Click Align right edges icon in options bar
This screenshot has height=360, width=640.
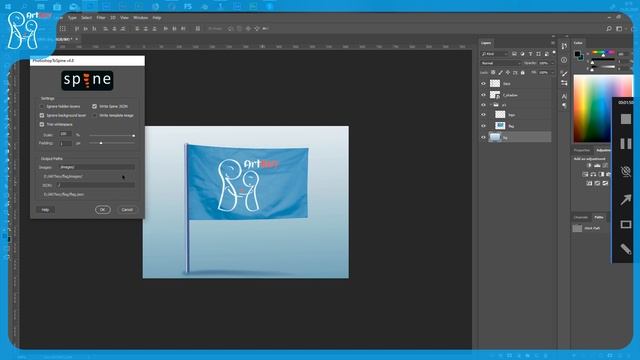tap(123, 29)
